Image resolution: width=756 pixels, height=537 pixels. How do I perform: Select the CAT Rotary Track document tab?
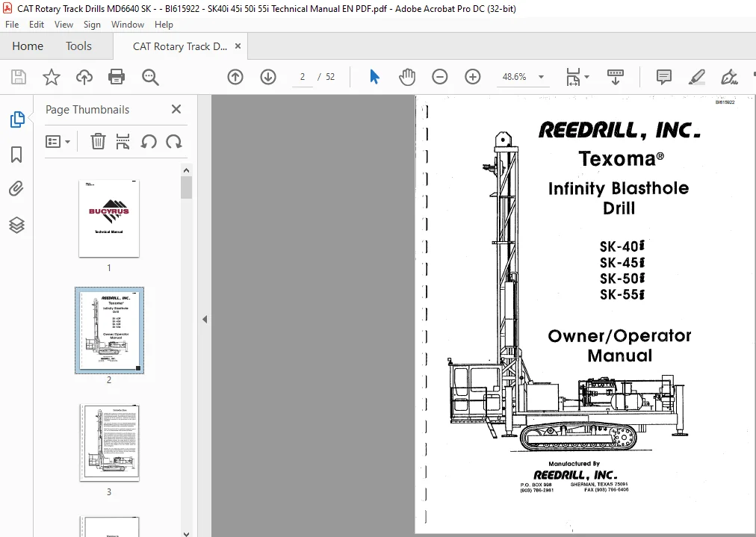tap(180, 46)
